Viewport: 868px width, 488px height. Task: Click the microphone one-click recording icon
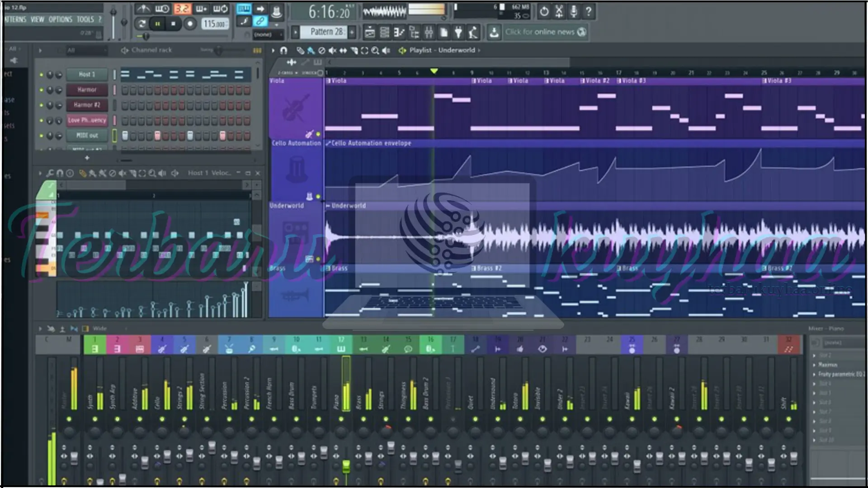[574, 11]
